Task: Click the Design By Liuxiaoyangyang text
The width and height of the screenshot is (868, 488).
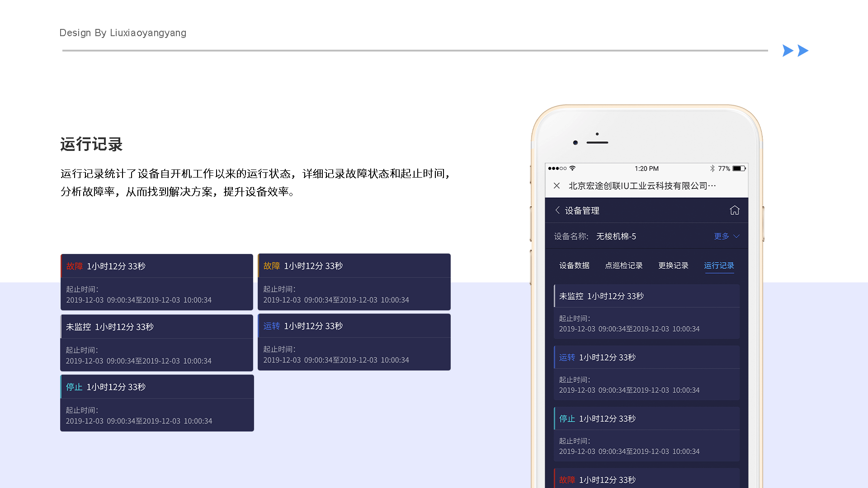Action: coord(123,33)
